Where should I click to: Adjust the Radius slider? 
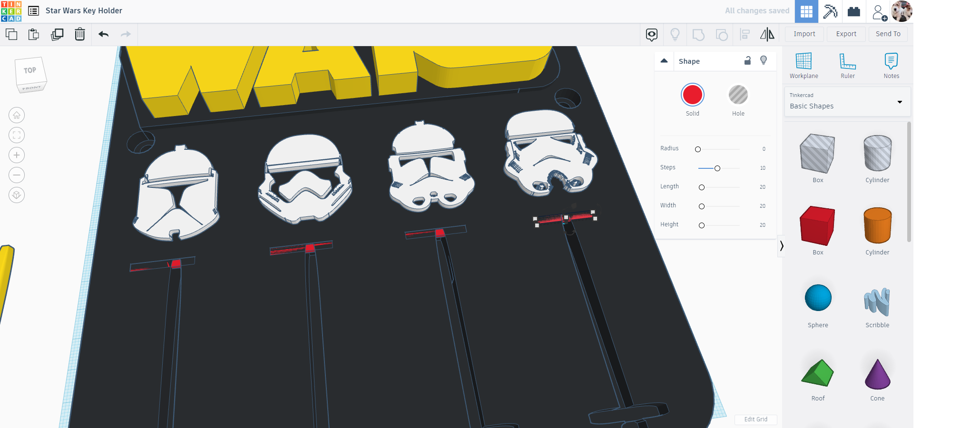coord(698,149)
